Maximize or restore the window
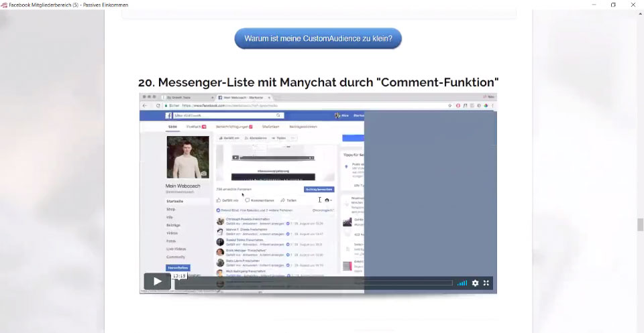 [x=613, y=5]
